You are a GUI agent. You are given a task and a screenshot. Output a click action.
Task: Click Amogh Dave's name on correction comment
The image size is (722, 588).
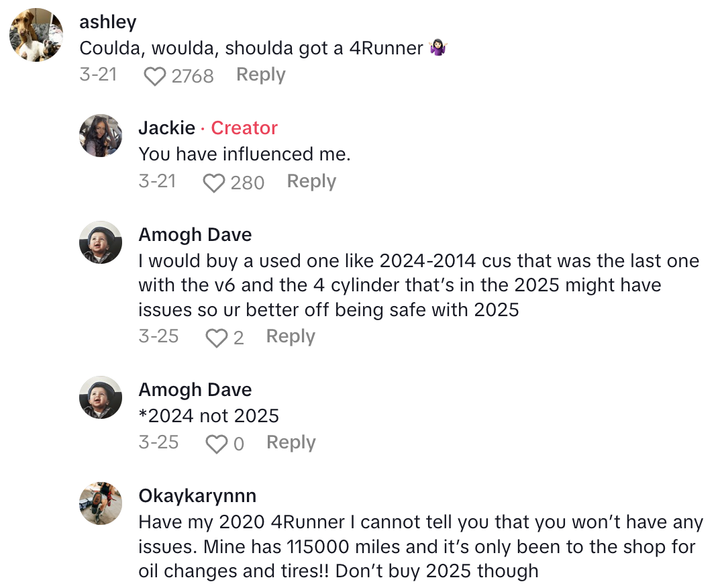click(x=195, y=389)
